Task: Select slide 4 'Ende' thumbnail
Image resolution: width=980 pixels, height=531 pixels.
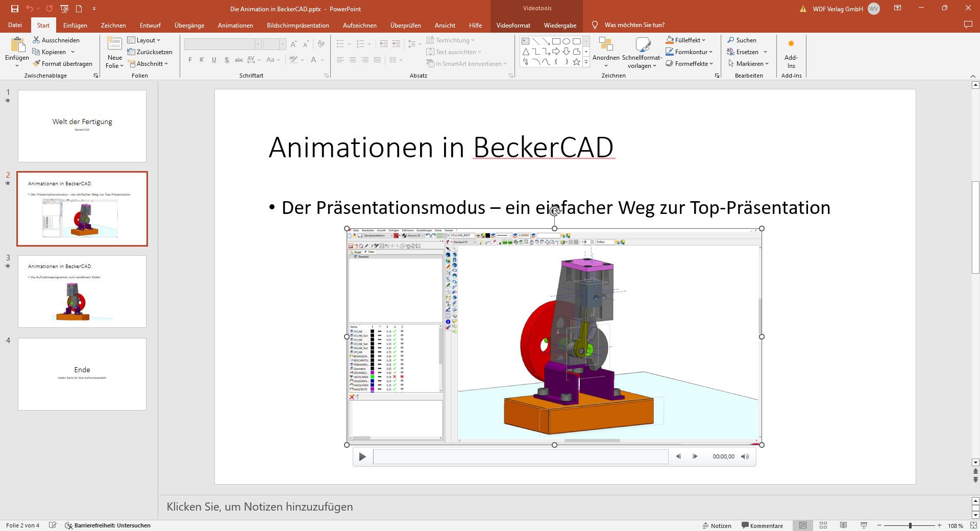Action: click(82, 374)
